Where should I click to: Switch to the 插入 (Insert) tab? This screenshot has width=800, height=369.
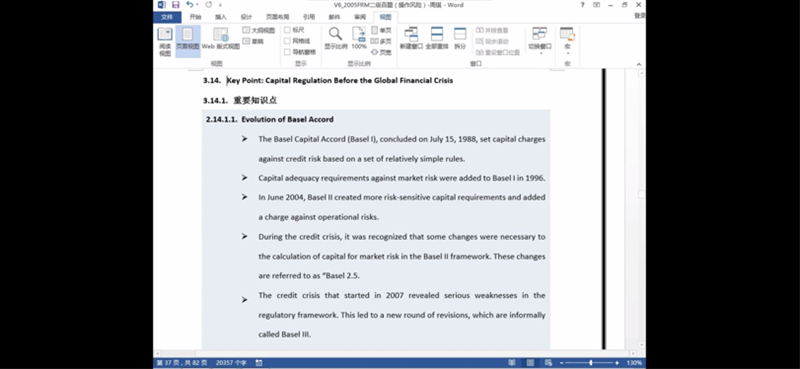click(x=220, y=17)
